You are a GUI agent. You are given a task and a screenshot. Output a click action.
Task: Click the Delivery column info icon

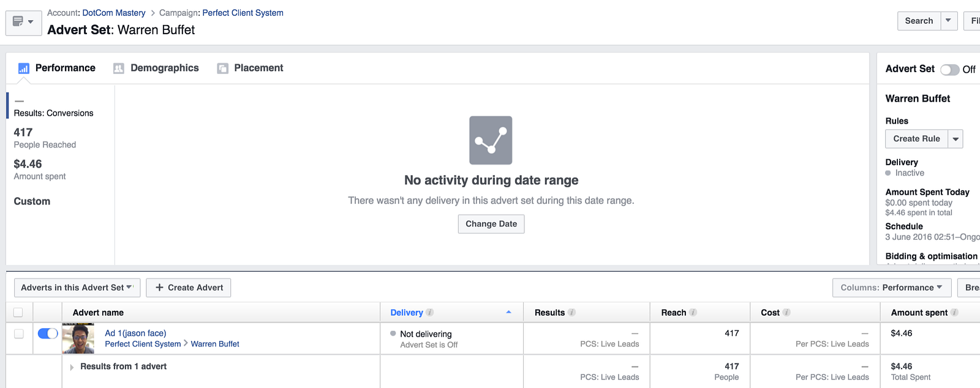[x=430, y=313]
